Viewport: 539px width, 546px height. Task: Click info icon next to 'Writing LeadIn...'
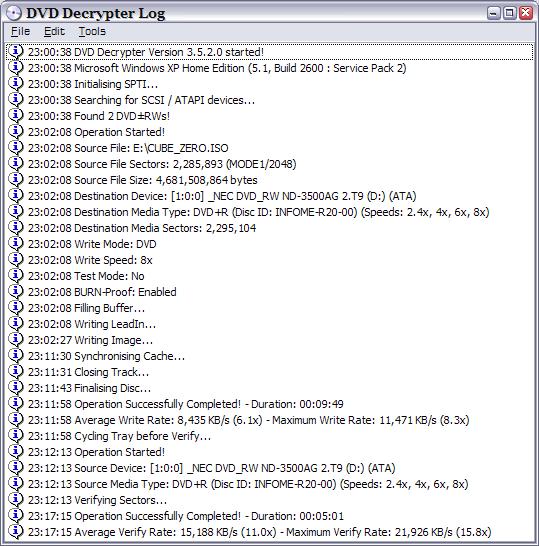(15, 324)
